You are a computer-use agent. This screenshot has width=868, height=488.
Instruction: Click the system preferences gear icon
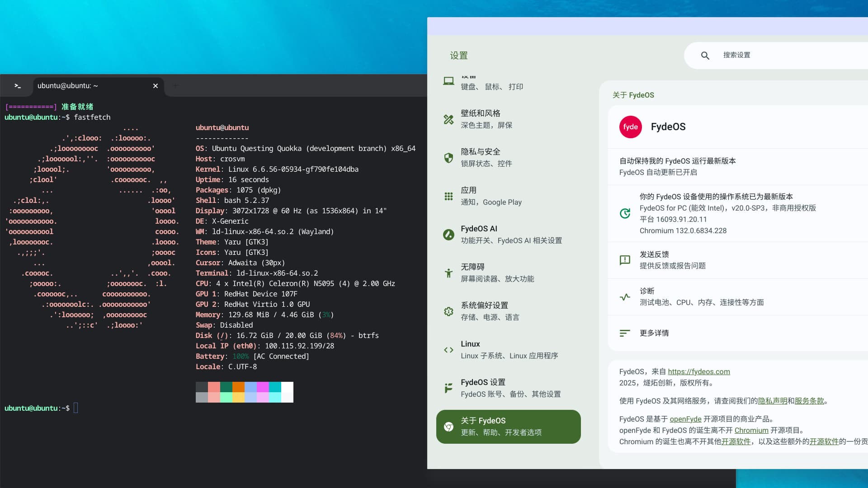click(x=448, y=311)
